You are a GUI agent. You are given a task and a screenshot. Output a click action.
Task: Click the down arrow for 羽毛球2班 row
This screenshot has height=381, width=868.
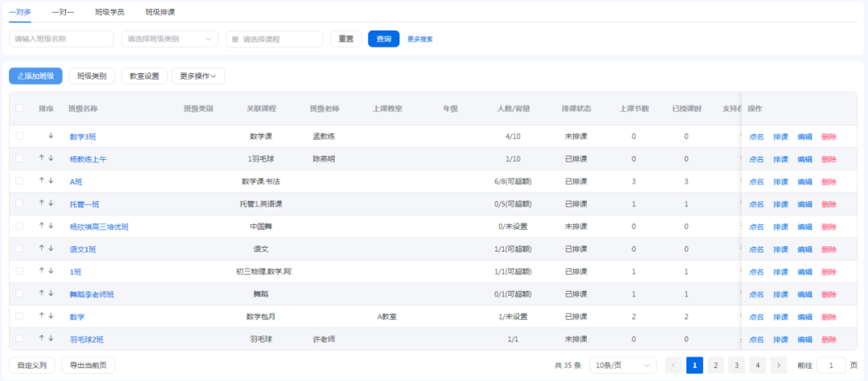point(51,338)
